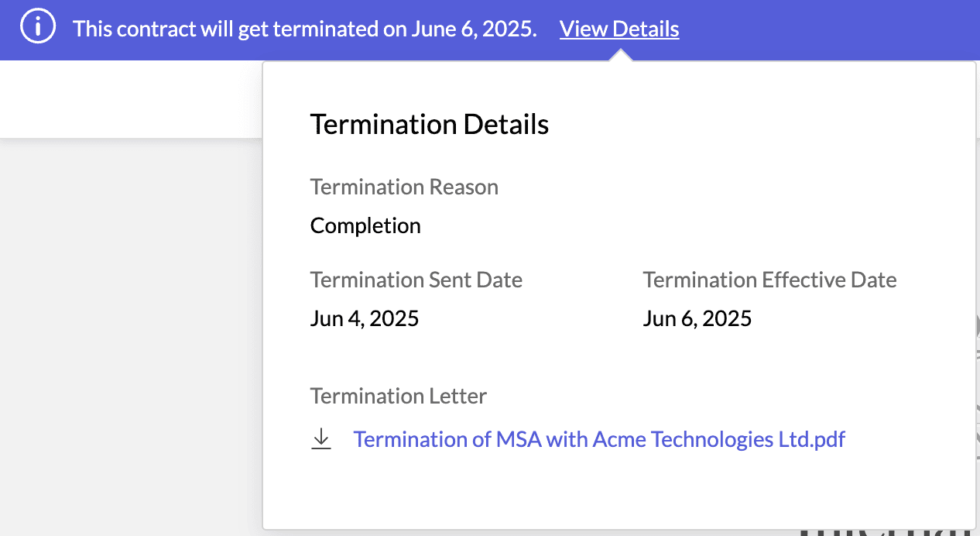Click the contract termination banner message text
980x536 pixels.
(305, 29)
